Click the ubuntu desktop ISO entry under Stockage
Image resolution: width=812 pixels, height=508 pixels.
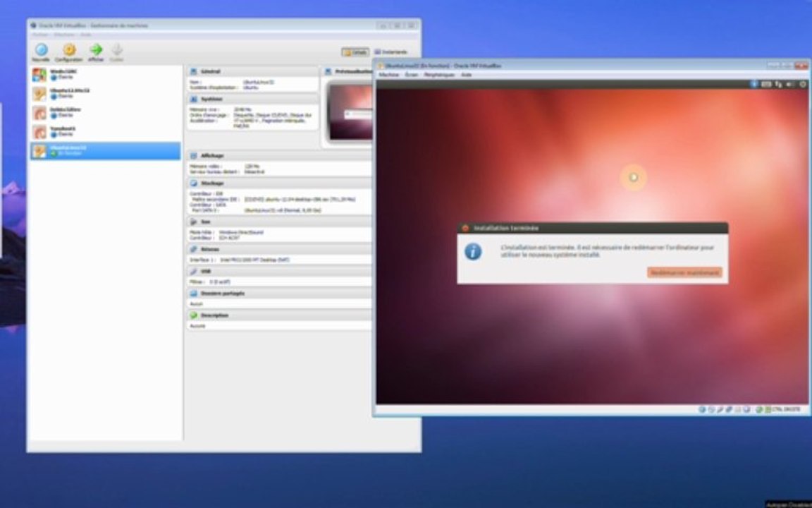[300, 199]
